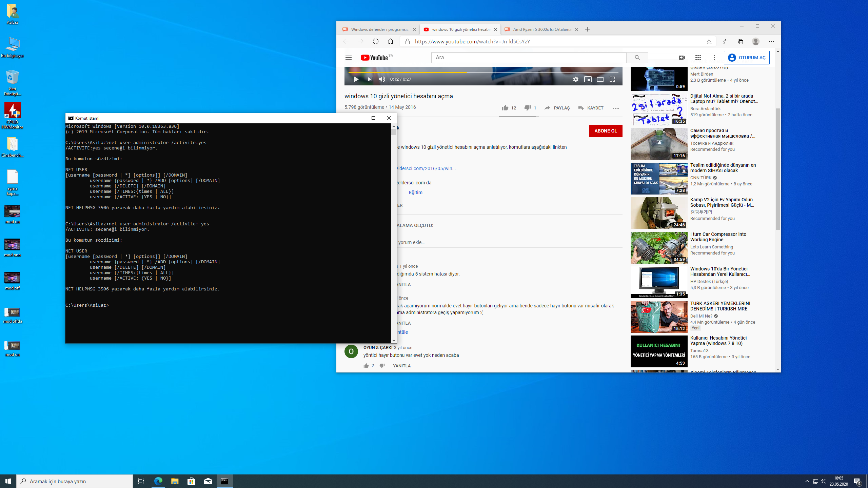Viewport: 868px width, 488px height.
Task: Open Mail app from taskbar
Action: pos(208,481)
